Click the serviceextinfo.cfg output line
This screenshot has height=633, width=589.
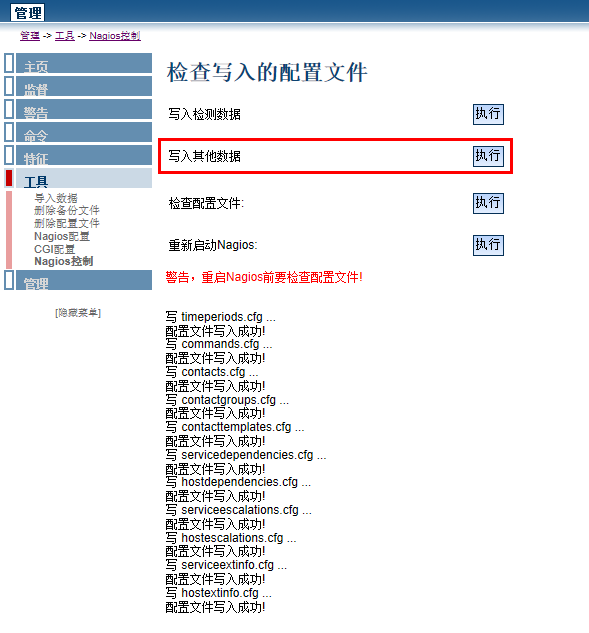tap(226, 565)
